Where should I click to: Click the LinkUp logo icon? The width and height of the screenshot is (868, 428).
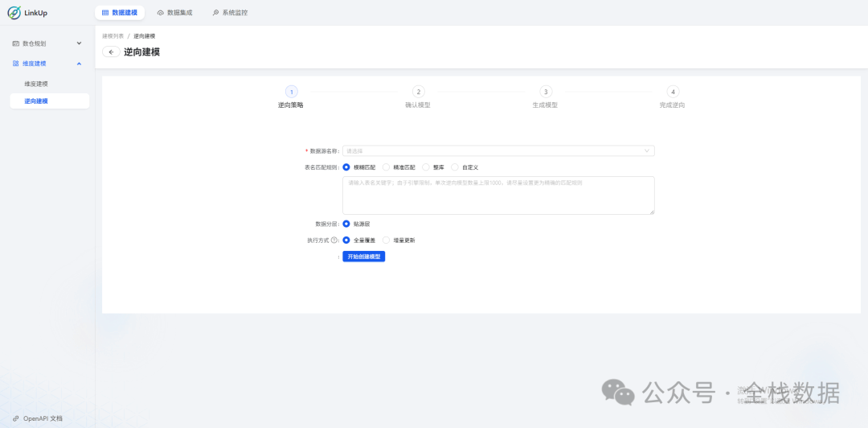tap(14, 13)
